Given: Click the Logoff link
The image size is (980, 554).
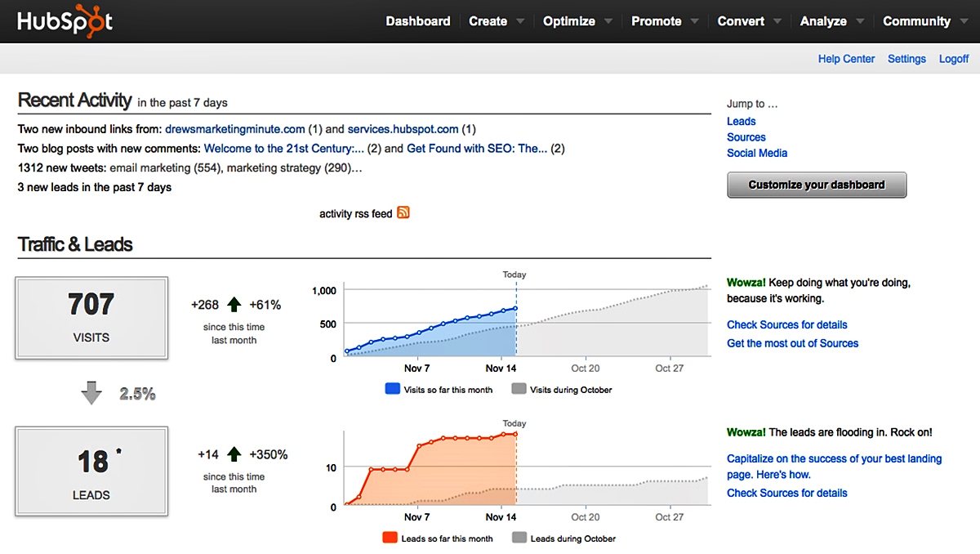Looking at the screenshot, I should pyautogui.click(x=954, y=59).
